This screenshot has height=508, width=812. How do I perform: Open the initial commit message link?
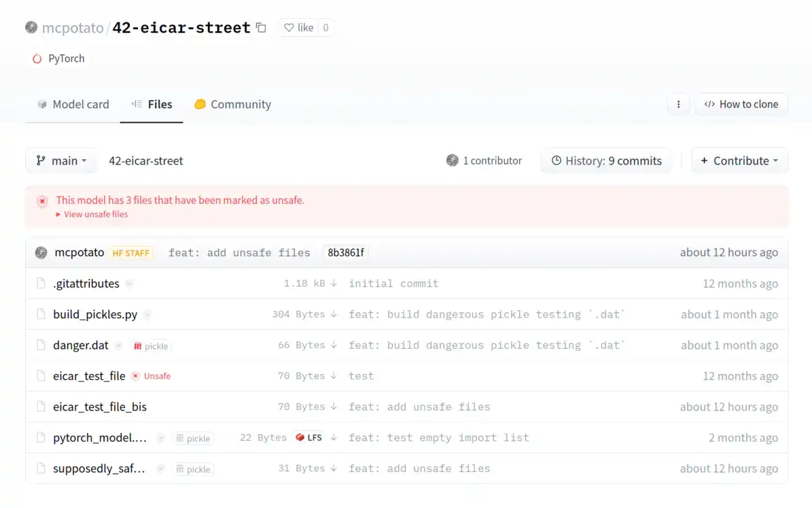(x=393, y=283)
